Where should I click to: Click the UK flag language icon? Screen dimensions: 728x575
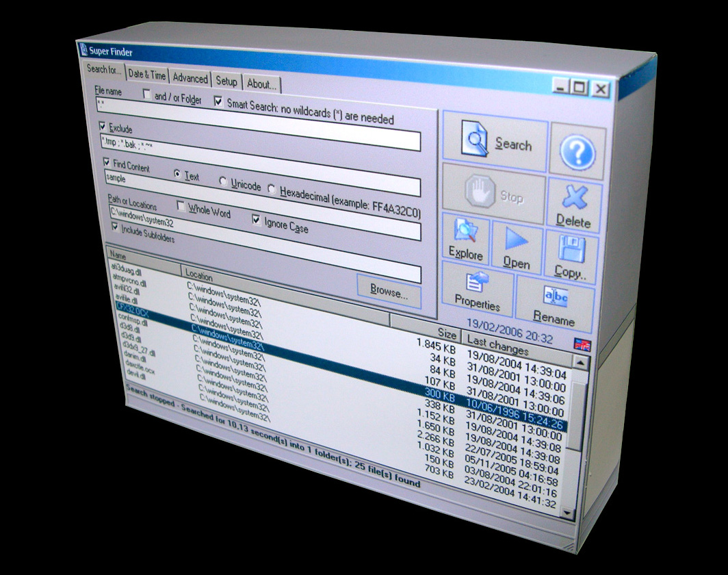pos(582,344)
